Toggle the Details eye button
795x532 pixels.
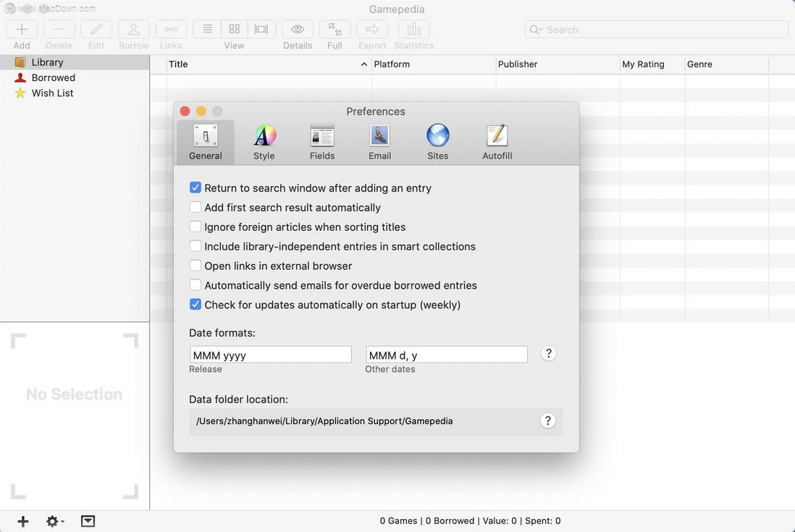(x=298, y=30)
